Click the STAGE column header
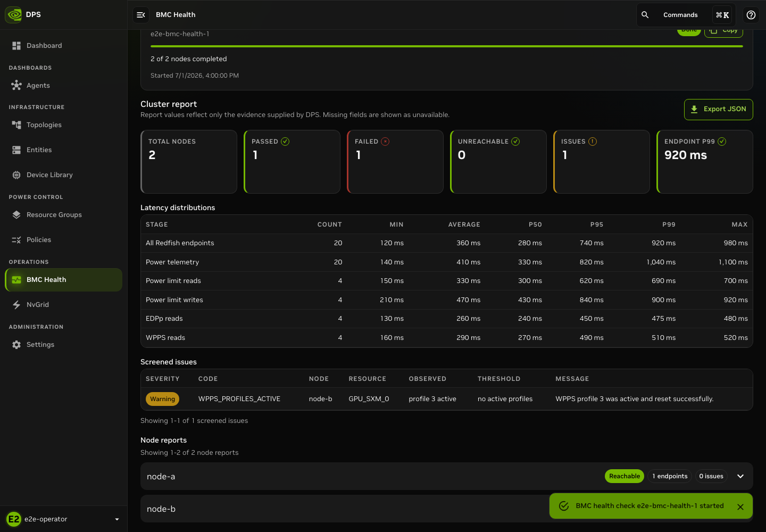Image resolution: width=766 pixels, height=532 pixels. 157,225
